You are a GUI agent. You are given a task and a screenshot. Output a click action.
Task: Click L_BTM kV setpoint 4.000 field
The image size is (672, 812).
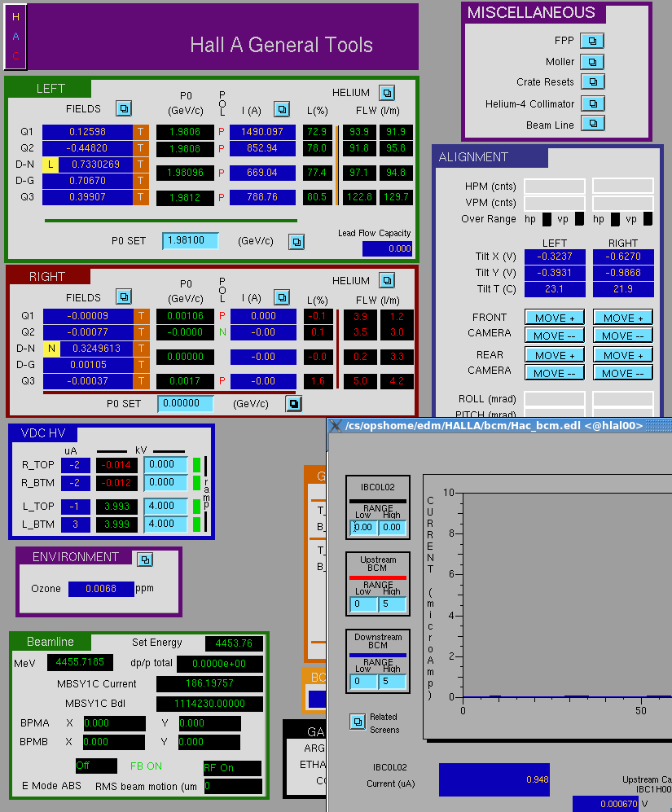[x=165, y=524]
